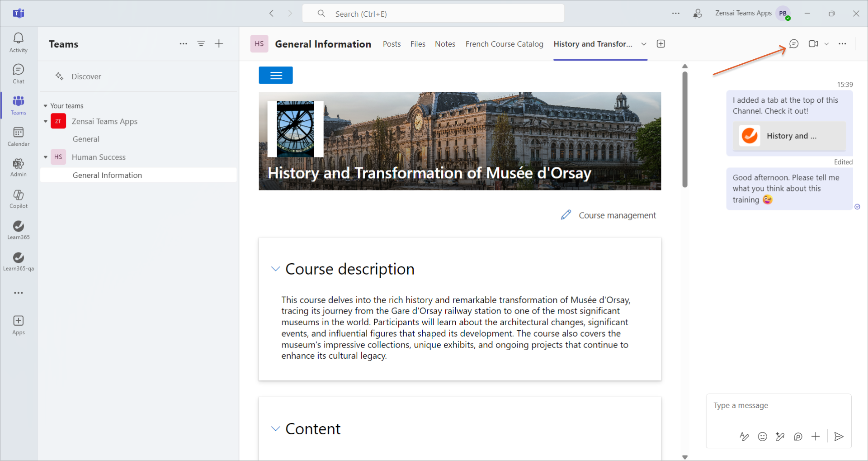
Task: Expand the History and Transfor... tab dropdown
Action: click(644, 44)
